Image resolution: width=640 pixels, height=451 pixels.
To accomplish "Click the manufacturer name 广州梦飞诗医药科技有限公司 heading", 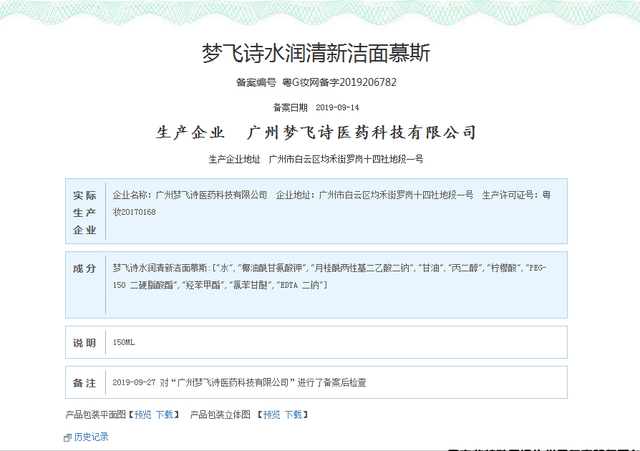I will pyautogui.click(x=362, y=133).
